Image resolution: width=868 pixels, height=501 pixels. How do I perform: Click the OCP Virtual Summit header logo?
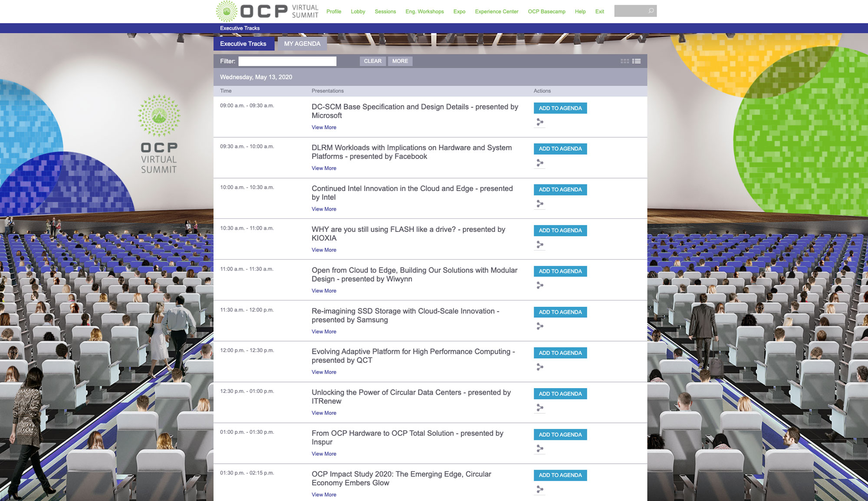tap(267, 11)
